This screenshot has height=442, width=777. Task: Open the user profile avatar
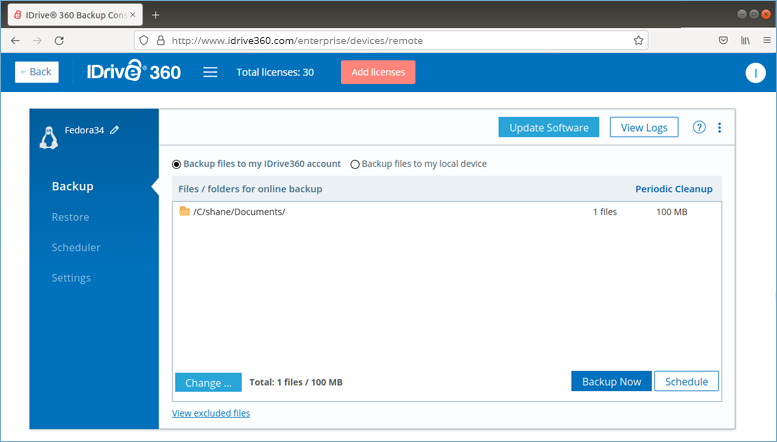click(755, 73)
